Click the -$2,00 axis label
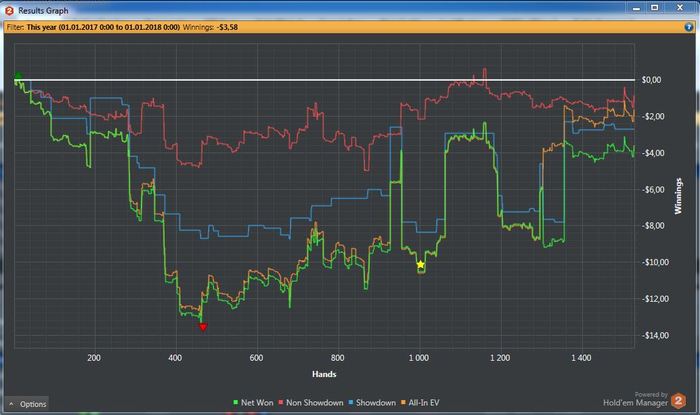Viewport: 700px width, 415px height. point(653,116)
